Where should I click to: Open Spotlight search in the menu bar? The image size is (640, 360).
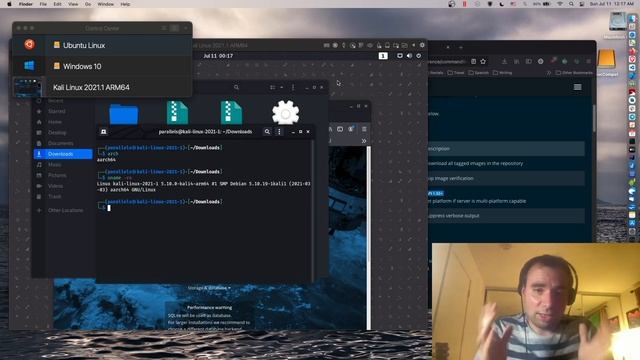[x=571, y=4]
